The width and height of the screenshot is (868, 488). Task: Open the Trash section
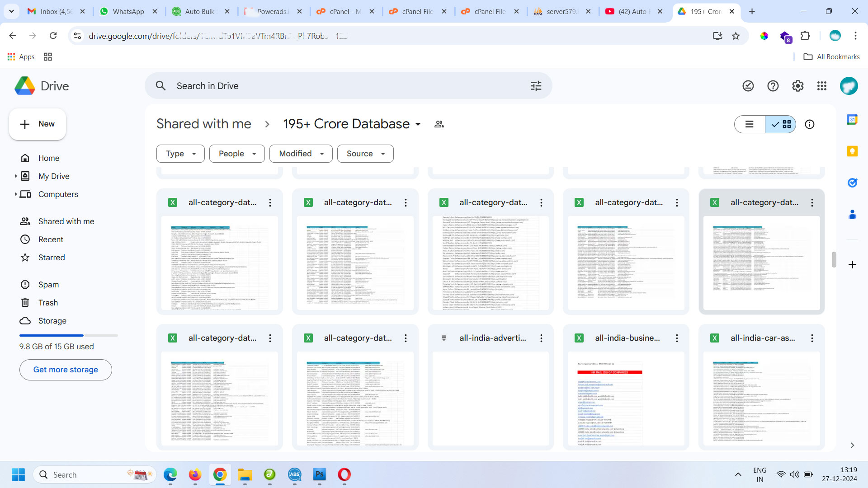coord(48,303)
